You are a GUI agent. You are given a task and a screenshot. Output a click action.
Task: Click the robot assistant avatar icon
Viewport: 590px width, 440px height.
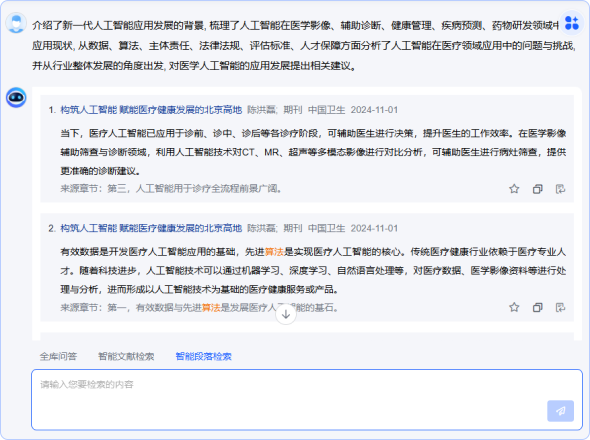pyautogui.click(x=16, y=97)
